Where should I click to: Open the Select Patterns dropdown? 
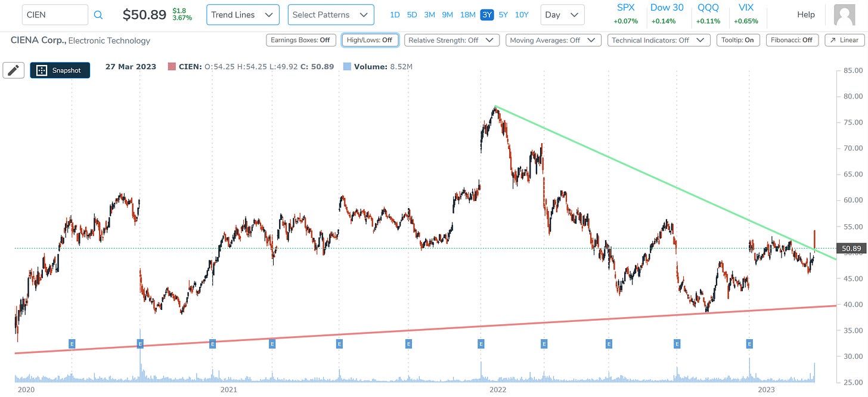(x=331, y=15)
